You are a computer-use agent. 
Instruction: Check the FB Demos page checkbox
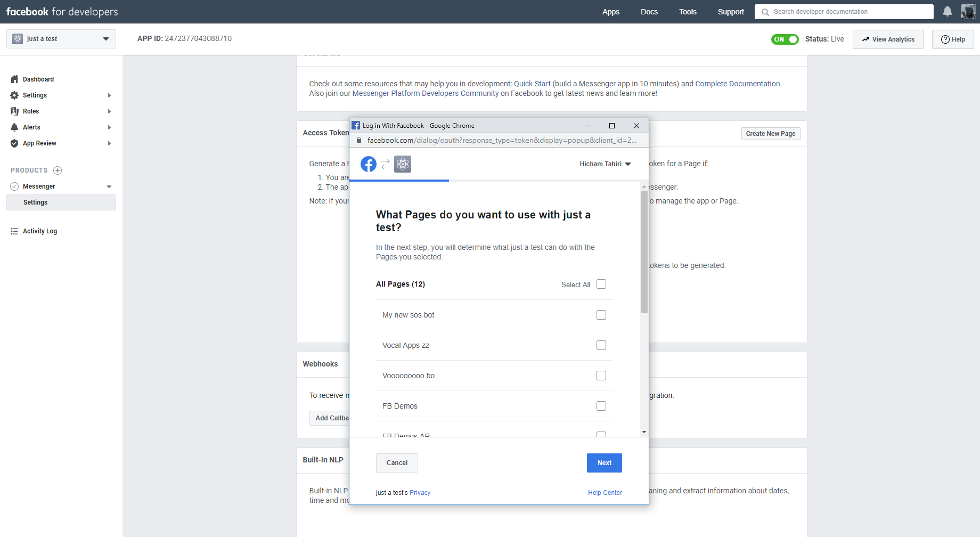pos(601,406)
